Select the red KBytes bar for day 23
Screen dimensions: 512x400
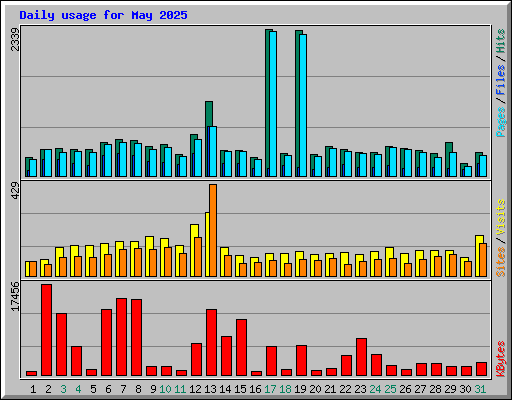361,357
